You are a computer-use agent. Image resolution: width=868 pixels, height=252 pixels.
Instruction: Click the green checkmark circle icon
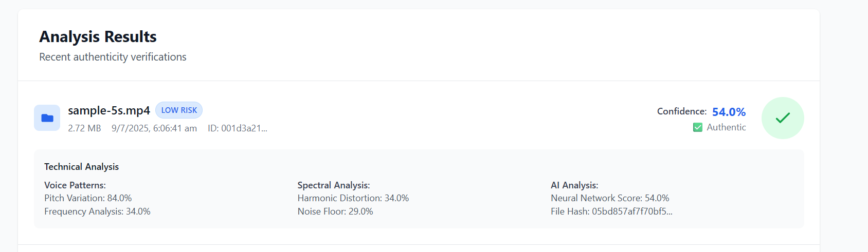pos(782,118)
